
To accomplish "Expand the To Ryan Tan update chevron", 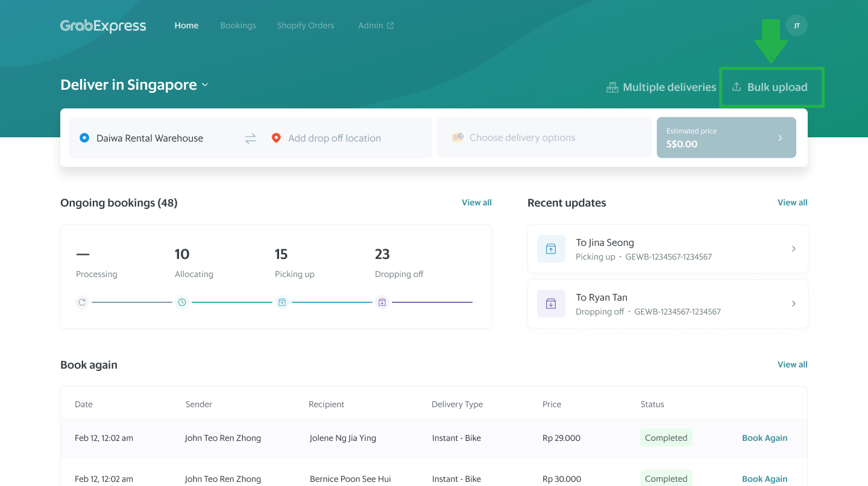I will pos(793,304).
